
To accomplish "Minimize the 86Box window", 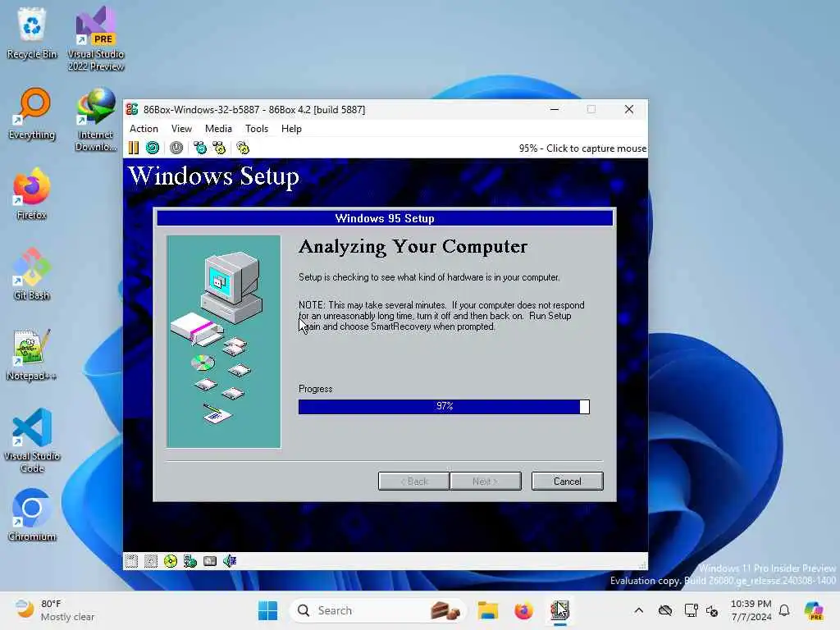I will pos(555,109).
